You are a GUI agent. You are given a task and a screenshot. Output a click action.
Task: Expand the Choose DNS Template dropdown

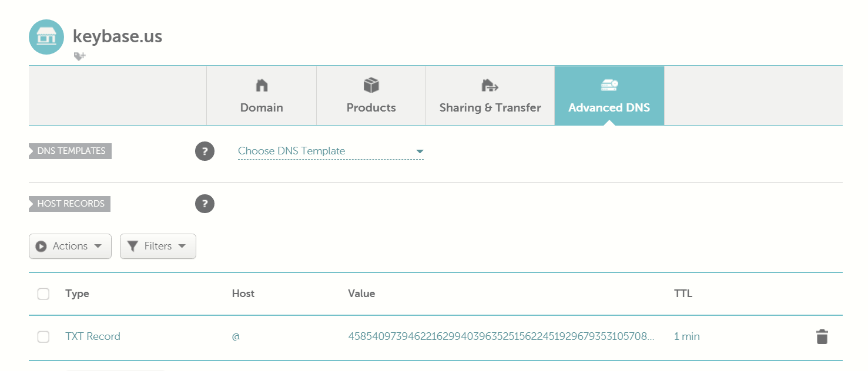click(x=331, y=151)
